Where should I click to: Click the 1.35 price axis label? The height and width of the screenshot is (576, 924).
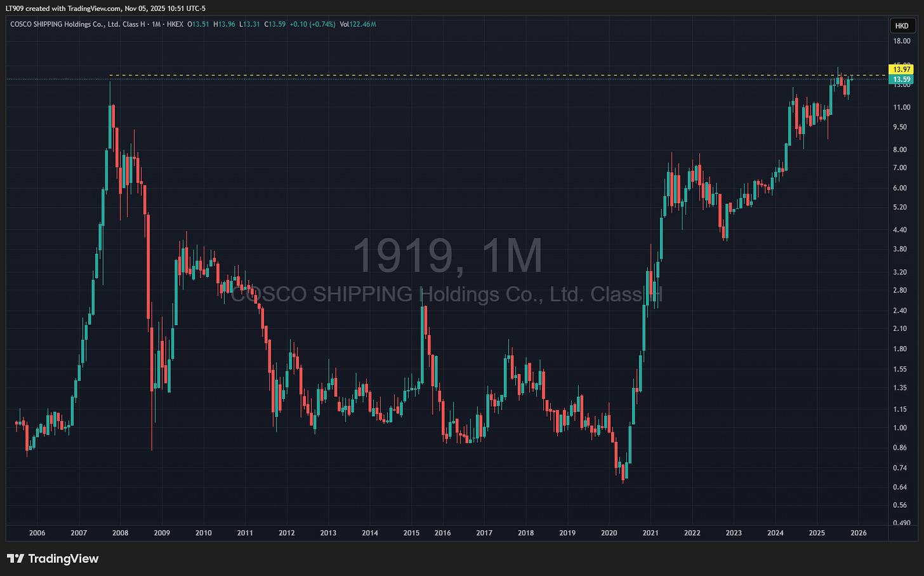point(901,387)
